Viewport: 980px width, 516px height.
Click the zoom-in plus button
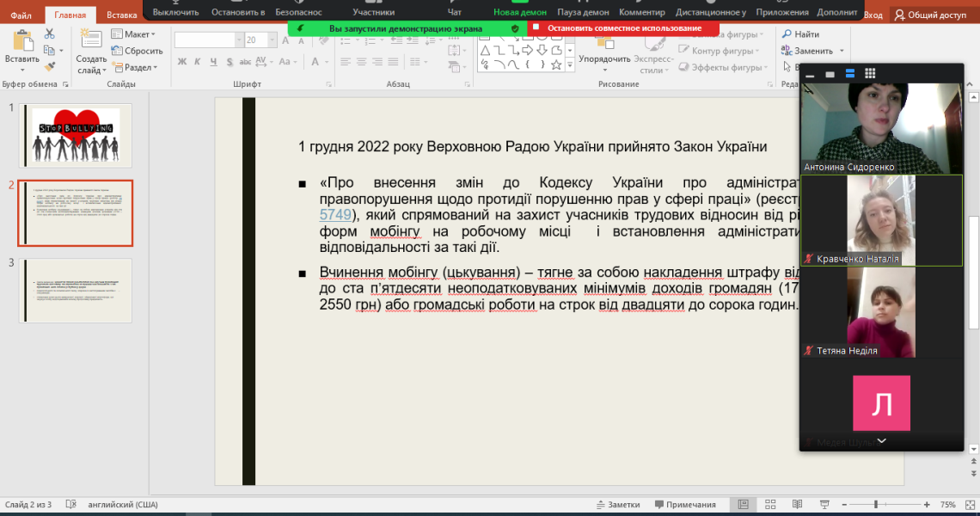coord(927,504)
